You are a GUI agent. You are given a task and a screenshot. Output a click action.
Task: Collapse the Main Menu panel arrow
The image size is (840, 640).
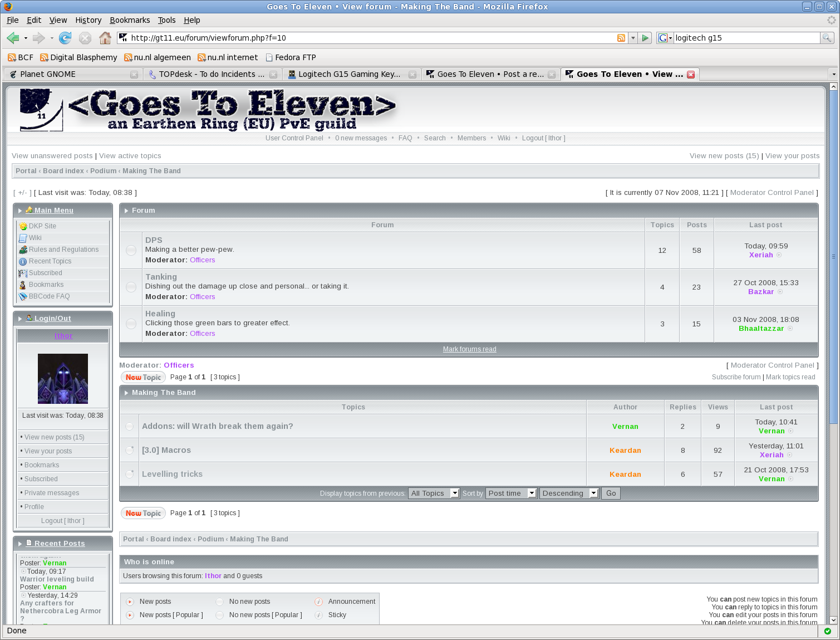tap(20, 211)
